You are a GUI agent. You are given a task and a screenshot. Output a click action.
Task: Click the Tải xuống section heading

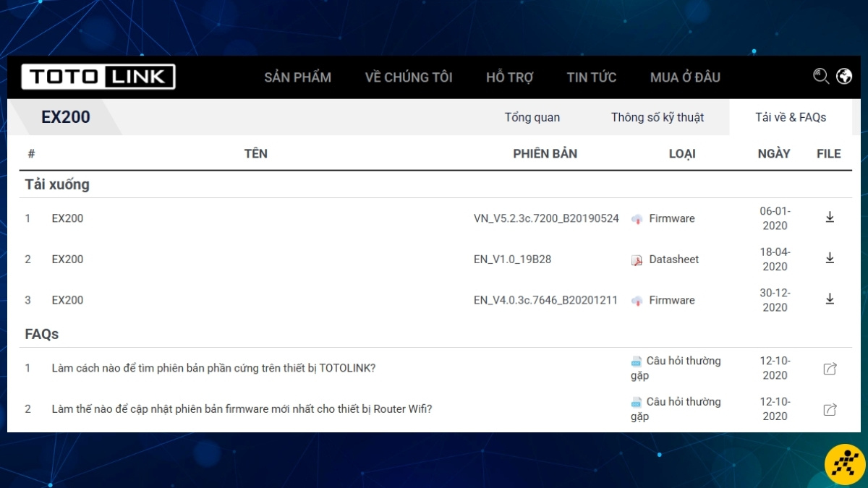click(57, 184)
